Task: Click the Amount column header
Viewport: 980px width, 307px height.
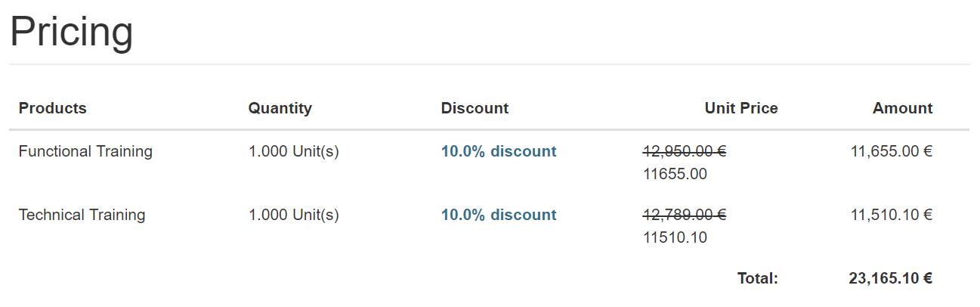Action: [902, 108]
